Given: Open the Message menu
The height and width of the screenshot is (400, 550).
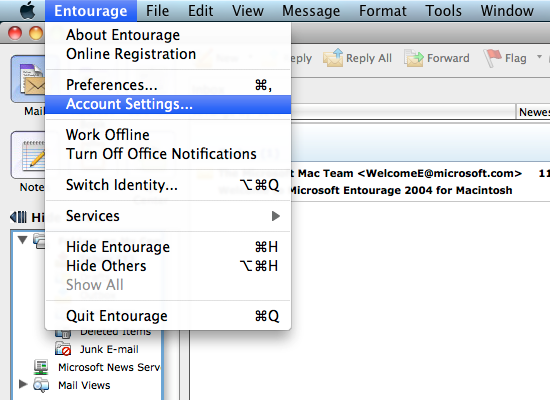Looking at the screenshot, I should [311, 11].
